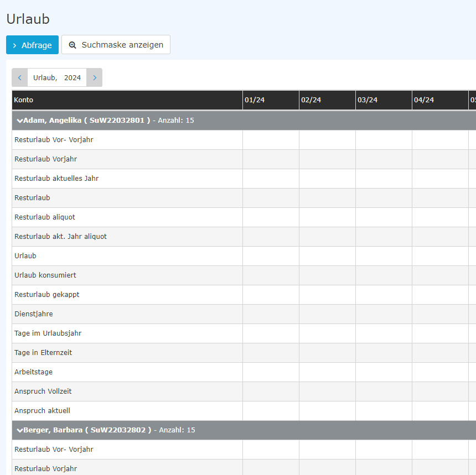Screen dimensions: 476x475
Task: Click the Berger, Barbara ( SuW22032802 ) name
Action: coord(87,430)
